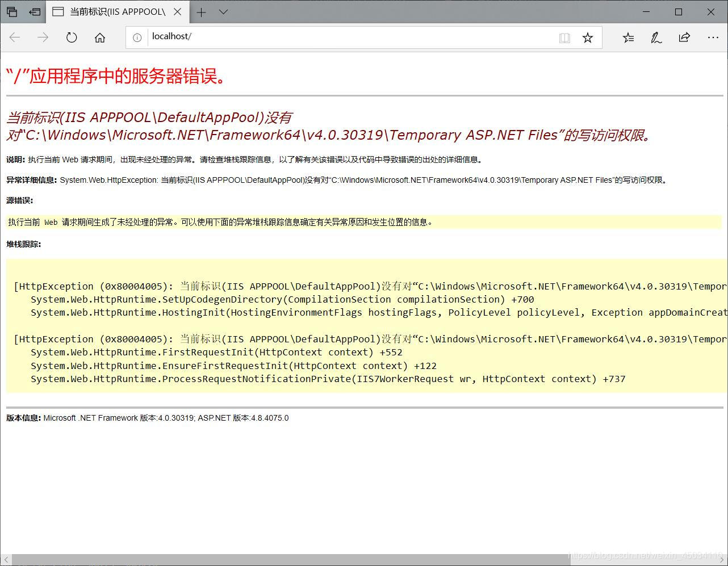Click the 堆栈跟踪 label
This screenshot has height=566, width=728.
[24, 245]
